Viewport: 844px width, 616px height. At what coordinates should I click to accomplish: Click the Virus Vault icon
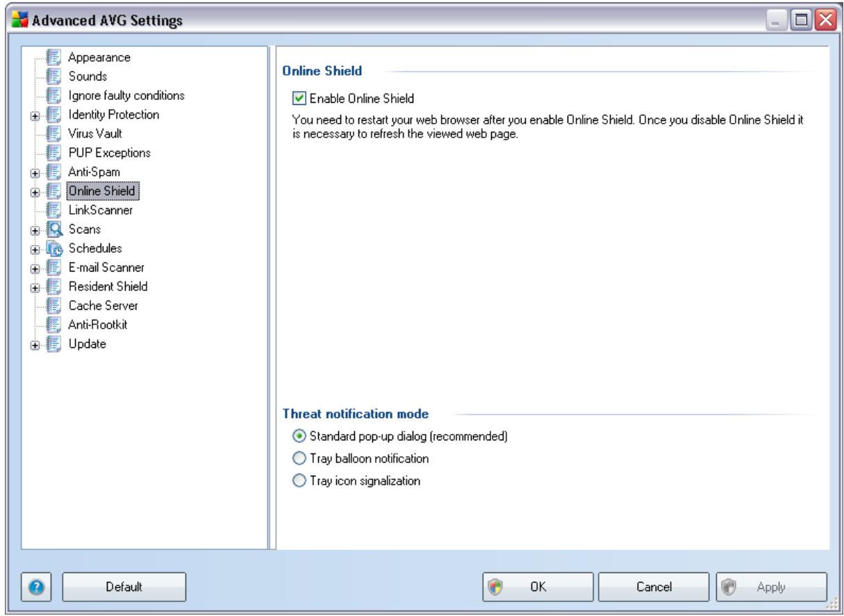[x=53, y=133]
